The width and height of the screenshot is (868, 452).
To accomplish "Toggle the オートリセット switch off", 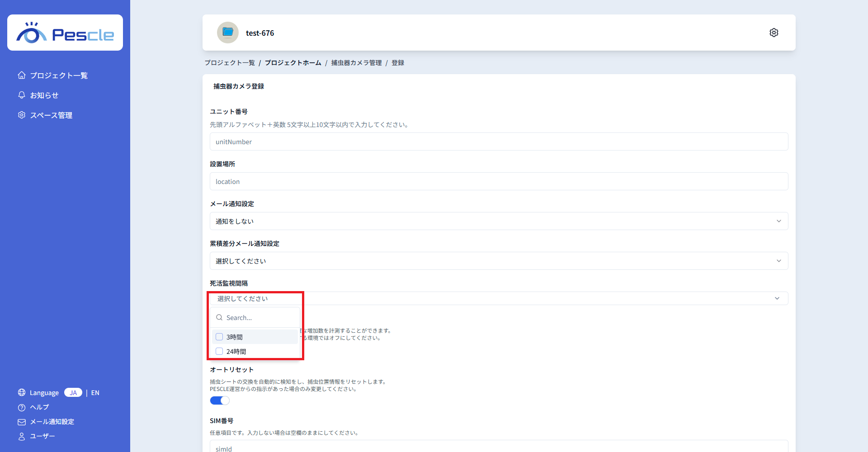I will coord(220,400).
